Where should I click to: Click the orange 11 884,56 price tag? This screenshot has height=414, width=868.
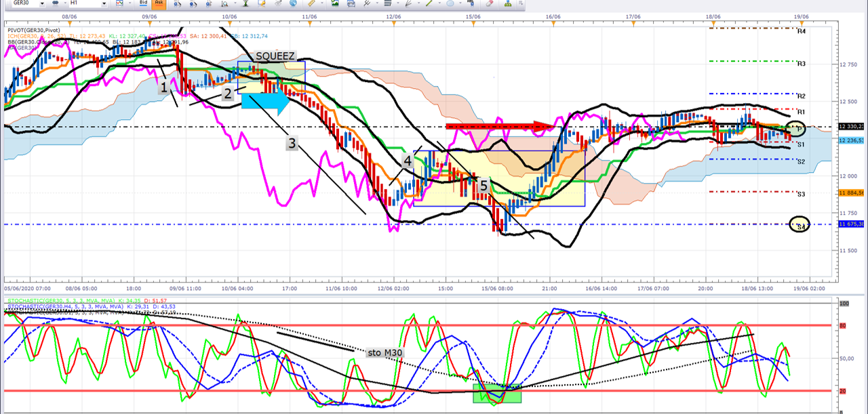pos(851,192)
